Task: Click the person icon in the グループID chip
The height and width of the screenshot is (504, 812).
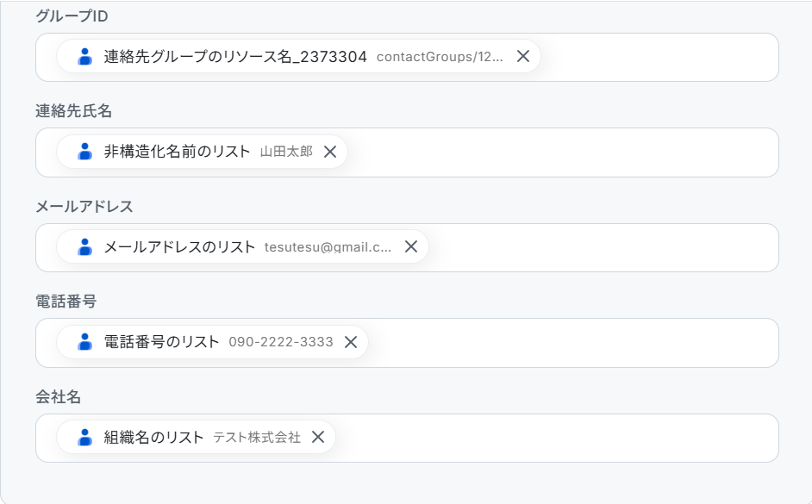Action: click(84, 57)
